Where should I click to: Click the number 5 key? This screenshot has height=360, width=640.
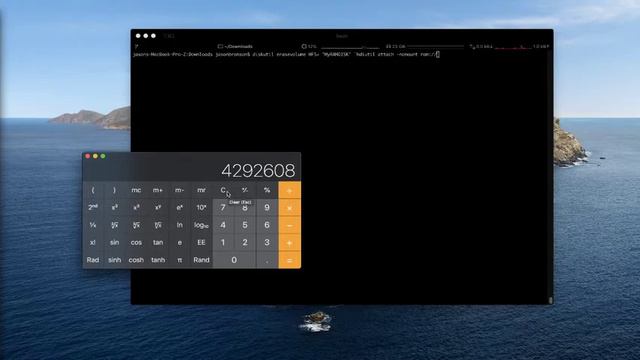coord(245,225)
